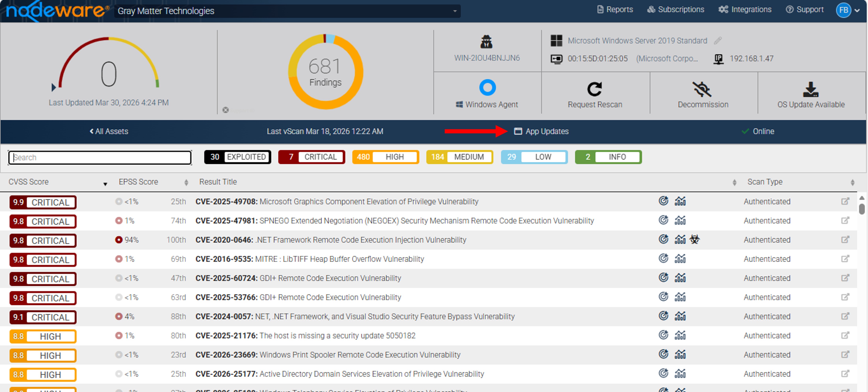Click the 9.9 CRITICAL CVSS badge

point(43,202)
